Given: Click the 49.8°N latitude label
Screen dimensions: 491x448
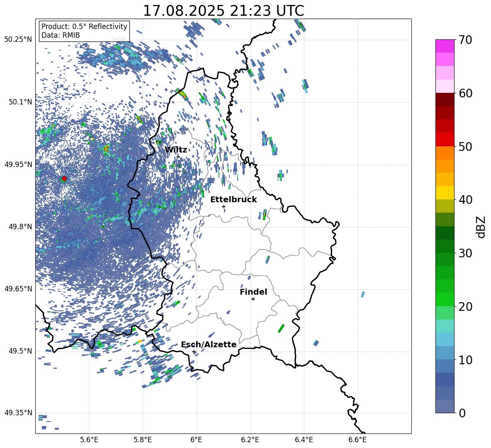Looking at the screenshot, I should coord(20,227).
